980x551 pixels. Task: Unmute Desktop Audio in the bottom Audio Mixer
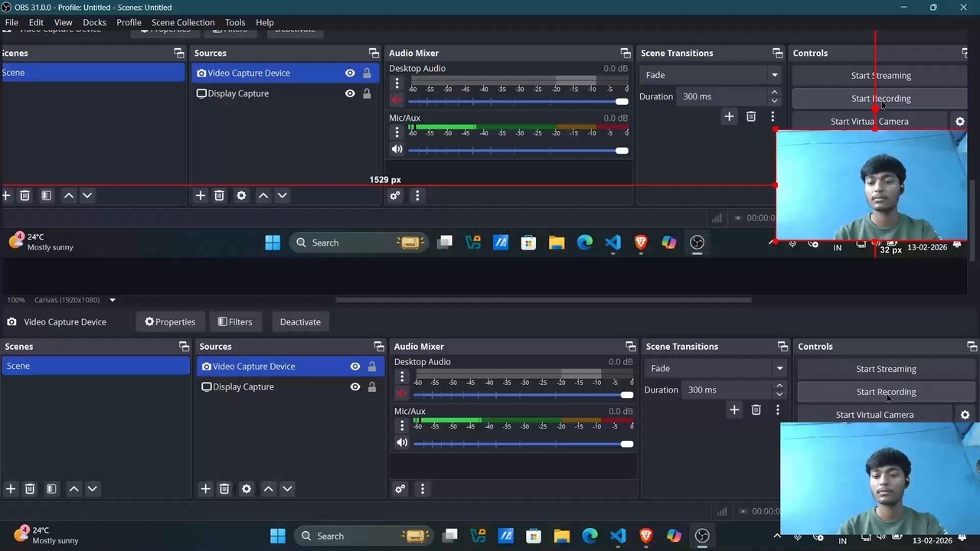(402, 394)
